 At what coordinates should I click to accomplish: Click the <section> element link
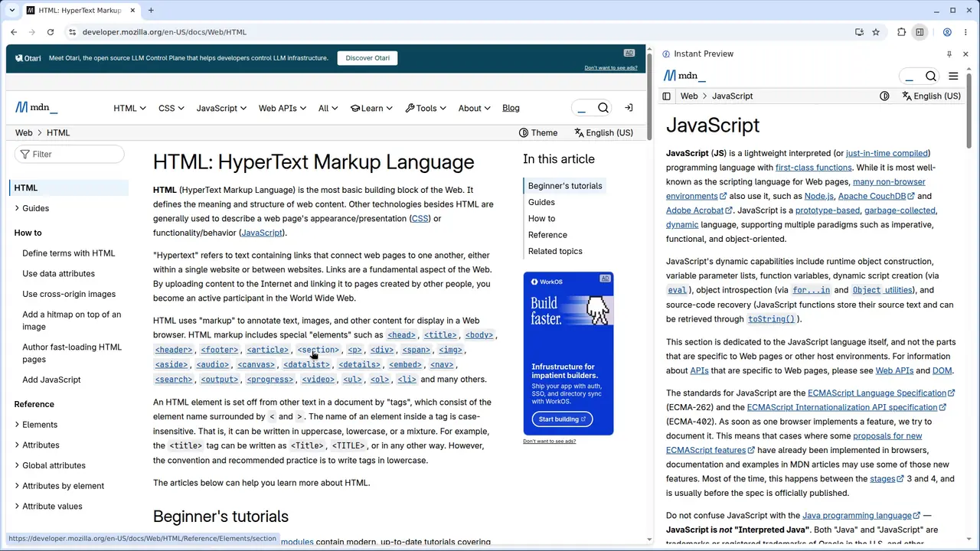click(x=318, y=350)
